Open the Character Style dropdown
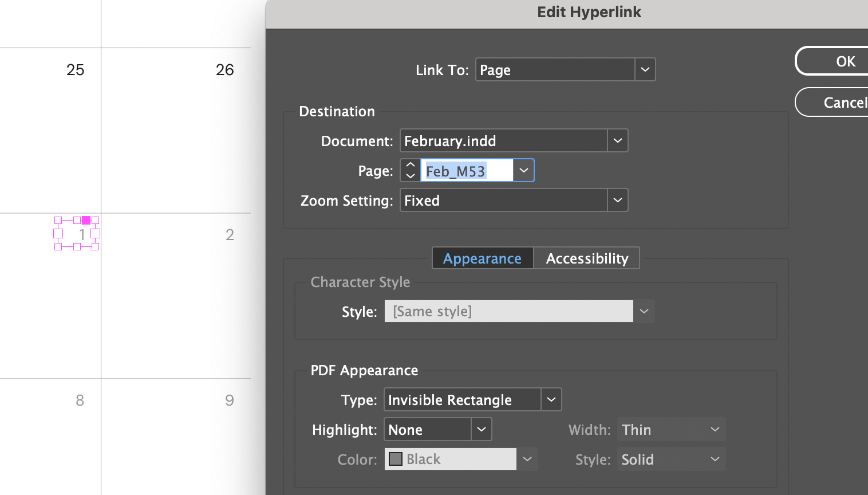Image resolution: width=868 pixels, height=495 pixels. point(644,311)
